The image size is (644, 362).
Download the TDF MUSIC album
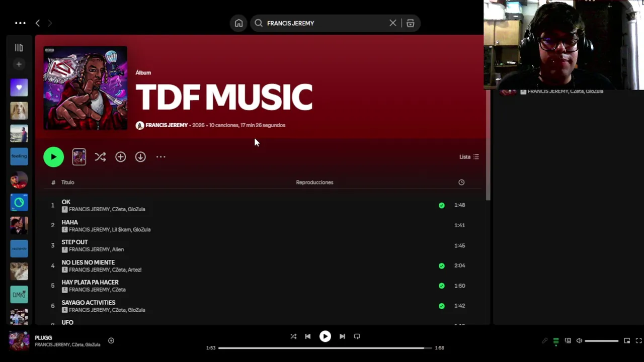(x=140, y=157)
